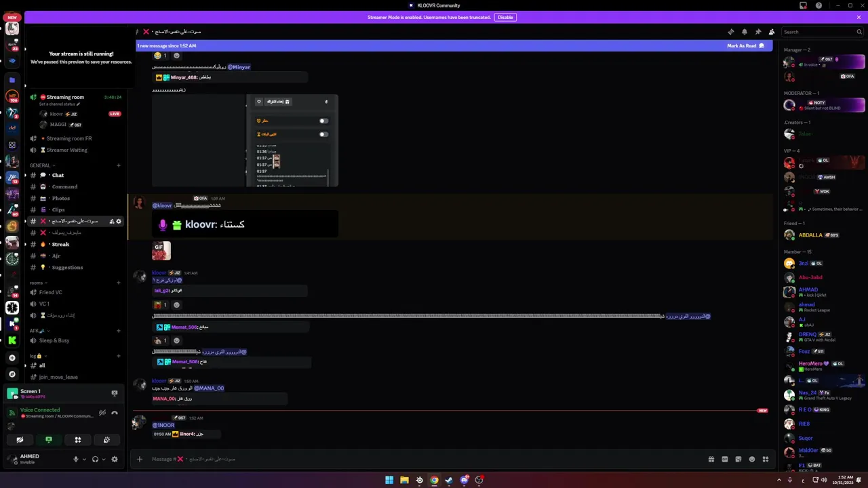Open the 'all' log channel

(x=75, y=365)
